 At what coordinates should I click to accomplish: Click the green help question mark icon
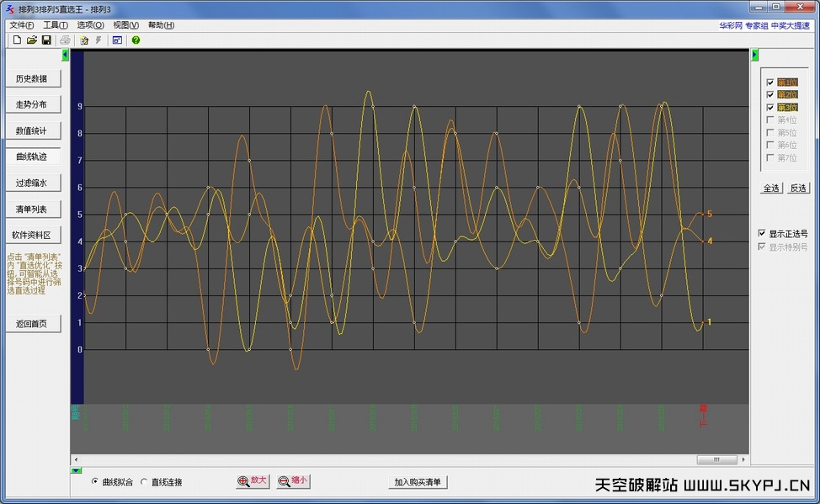pos(136,40)
